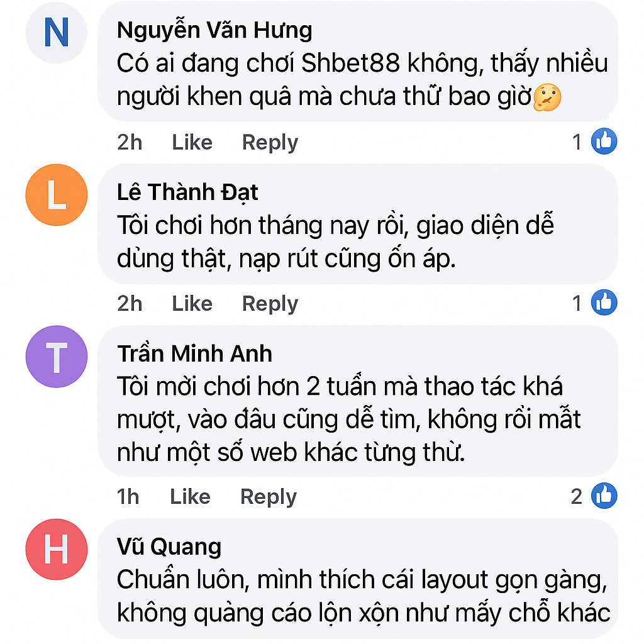This screenshot has width=644, height=644.
Task: Click the 1h timestamp on Trần Minh Anh's comment
Action: coord(128,496)
